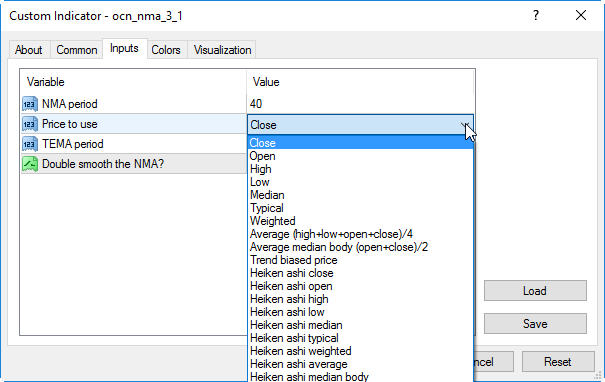Image resolution: width=605 pixels, height=382 pixels.
Task: Select Heiken ashi high option
Action: tap(360, 299)
